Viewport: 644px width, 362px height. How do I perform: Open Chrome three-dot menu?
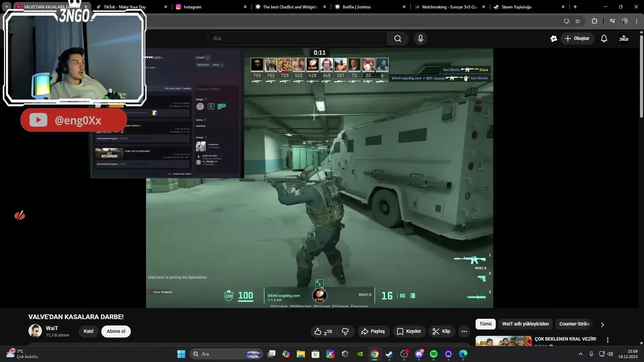(636, 21)
